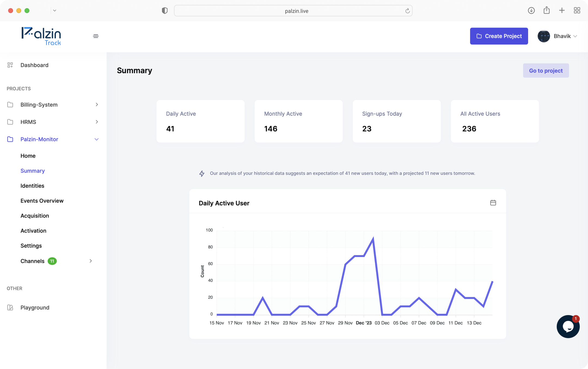Reload the palzin.live page
588x369 pixels.
(x=407, y=11)
